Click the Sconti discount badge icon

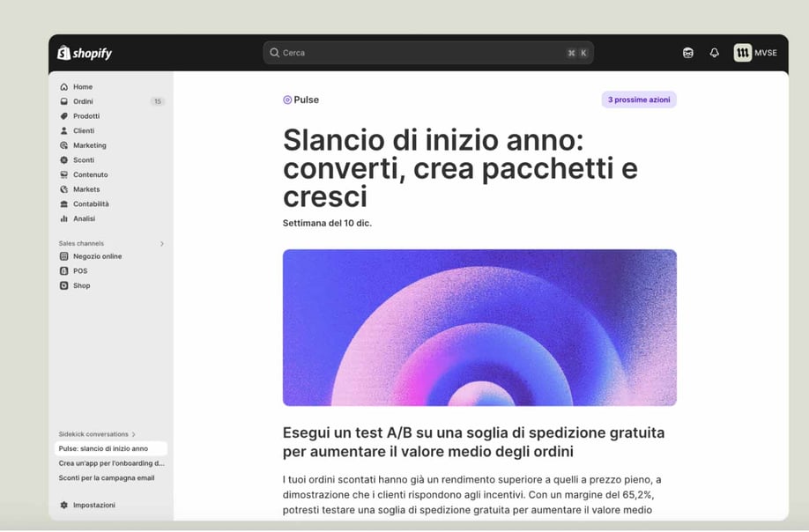click(x=64, y=160)
